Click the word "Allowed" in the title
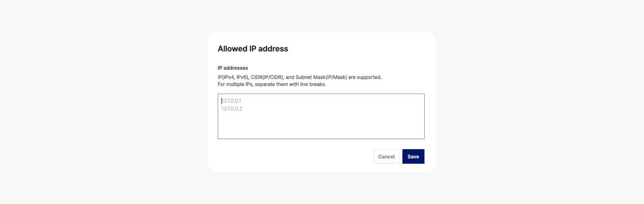The image size is (644, 204). (232, 49)
